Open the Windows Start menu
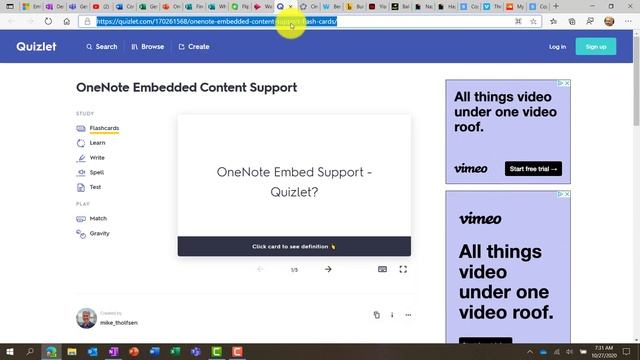The width and height of the screenshot is (640, 360). pos(10,351)
